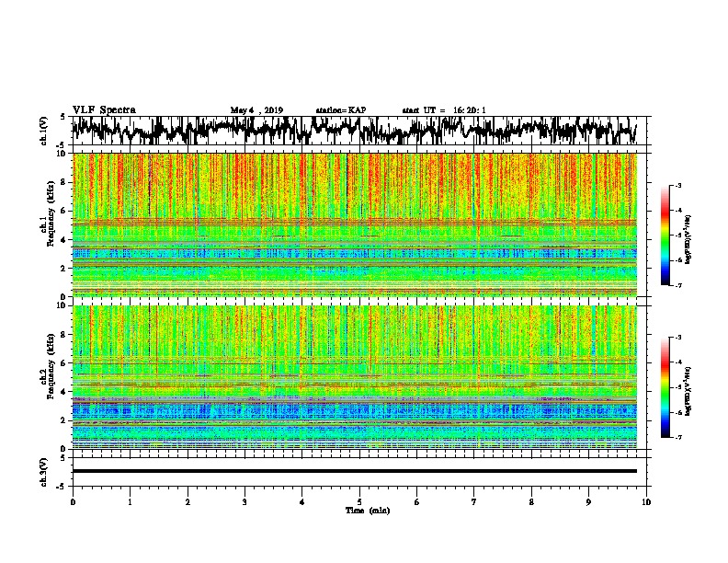Click inside the ch.1 spectrogram plot

pos(354,224)
